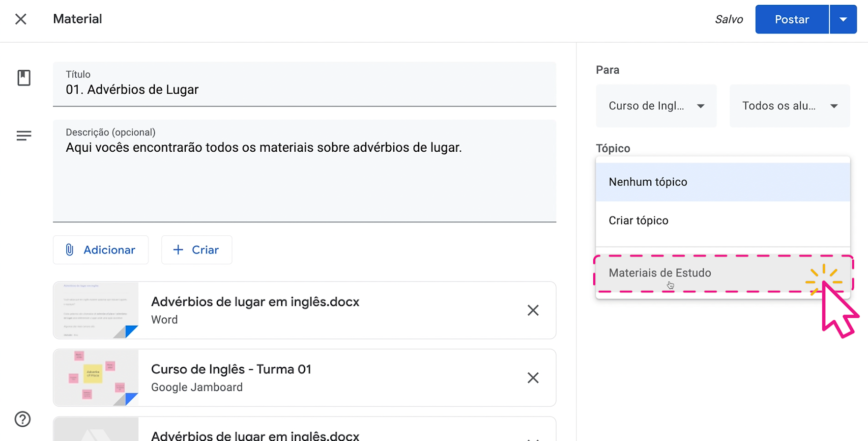Open the Postar options dropdown arrow
The height and width of the screenshot is (441, 868).
(x=843, y=19)
